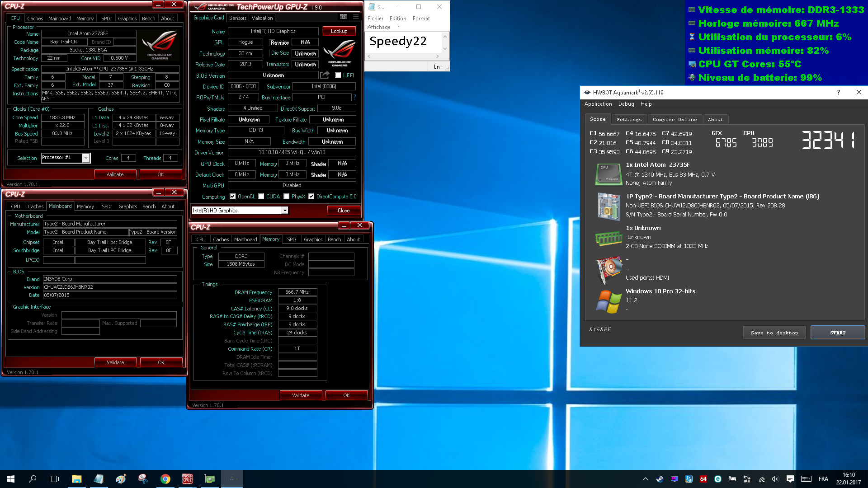This screenshot has height=488, width=868.
Task: Show hidden tray icons chevron
Action: [x=645, y=479]
